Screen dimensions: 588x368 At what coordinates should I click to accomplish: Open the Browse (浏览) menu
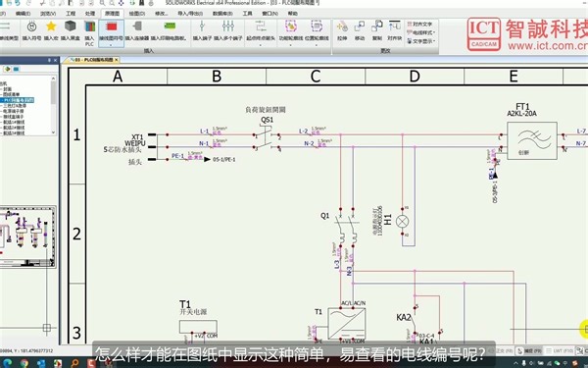(48, 13)
